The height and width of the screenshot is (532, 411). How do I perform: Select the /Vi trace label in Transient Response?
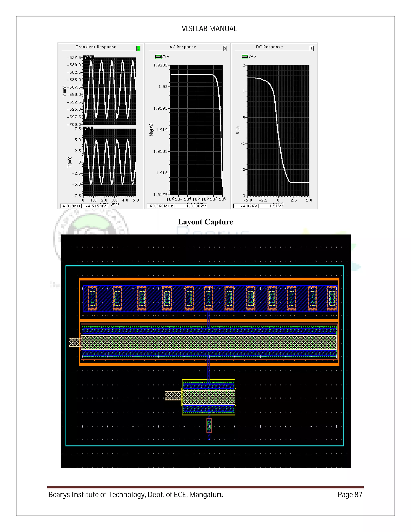pyautogui.click(x=88, y=128)
